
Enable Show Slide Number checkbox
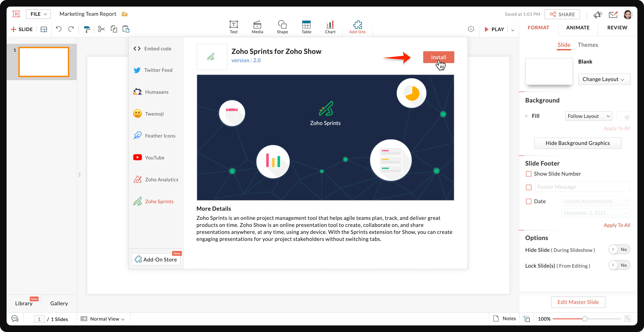pos(529,174)
